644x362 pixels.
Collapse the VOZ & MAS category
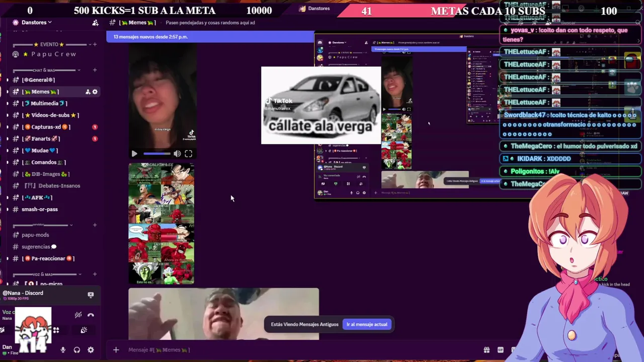pyautogui.click(x=80, y=274)
